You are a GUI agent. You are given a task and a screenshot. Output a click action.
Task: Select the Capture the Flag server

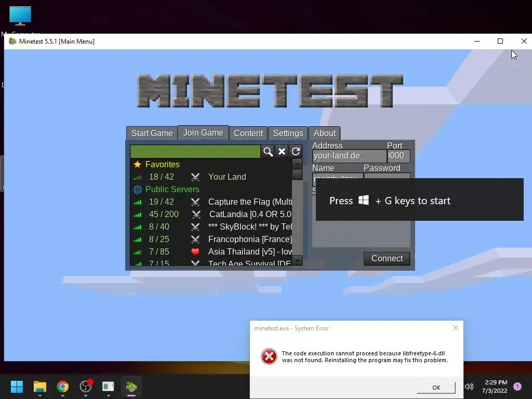[x=211, y=202]
